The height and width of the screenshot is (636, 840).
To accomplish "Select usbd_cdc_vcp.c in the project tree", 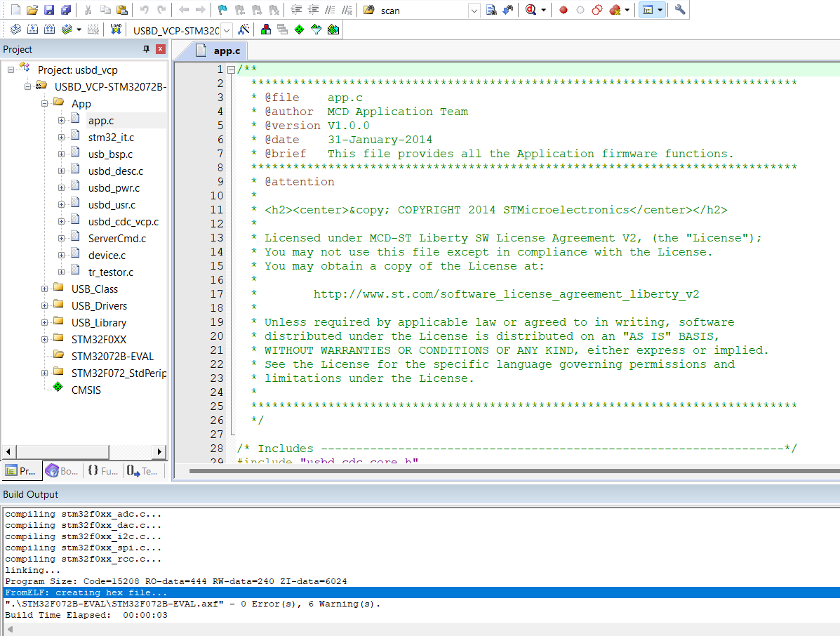I will 124,222.
